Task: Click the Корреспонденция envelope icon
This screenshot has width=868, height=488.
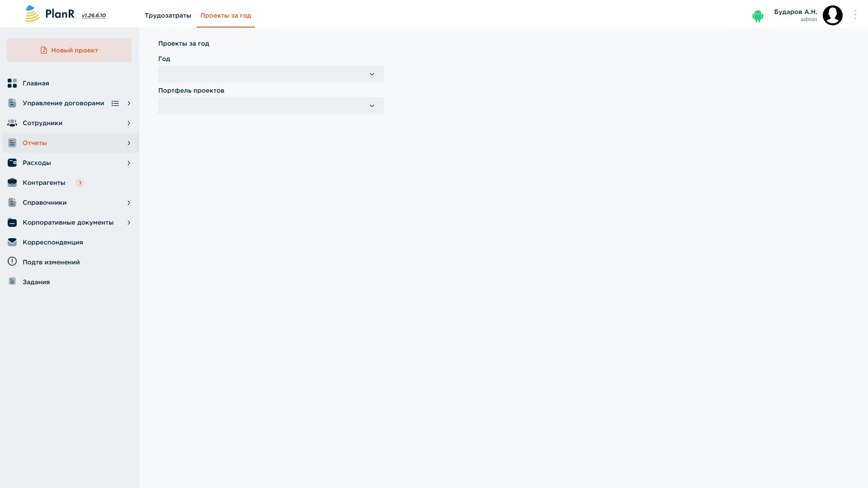Action: coord(12,242)
